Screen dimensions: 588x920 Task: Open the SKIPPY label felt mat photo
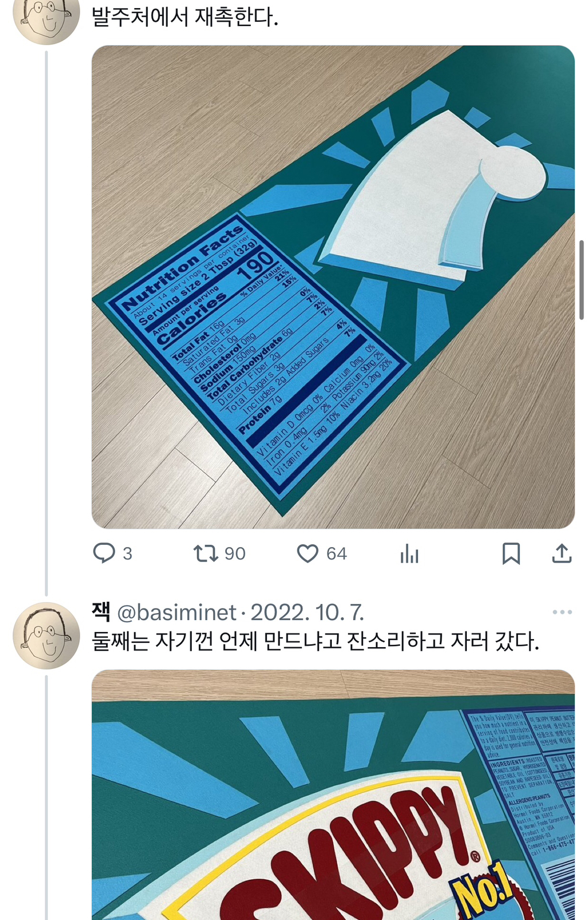(333, 795)
